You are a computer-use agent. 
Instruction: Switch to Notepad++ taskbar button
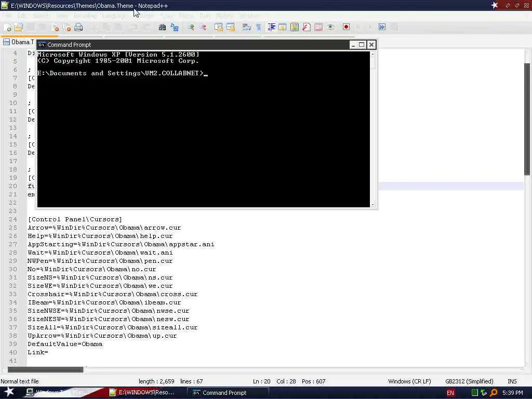pos(142,393)
